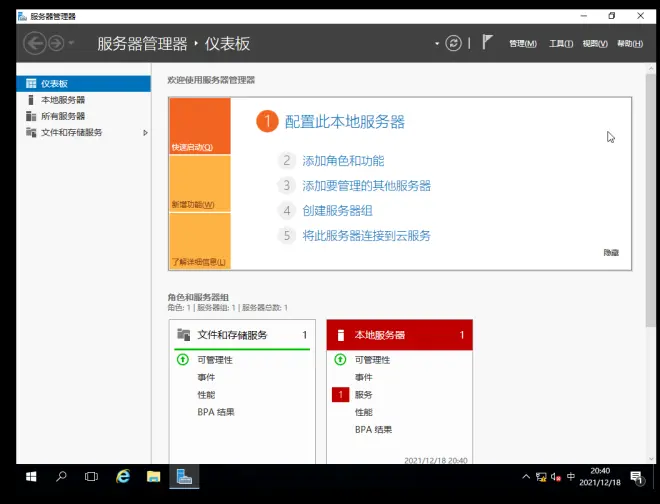This screenshot has width=660, height=504.
Task: Click 隐藏 to hide the welcome tile
Action: (611, 253)
